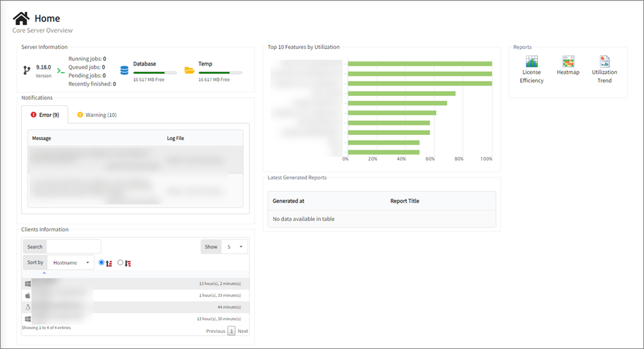Select ascending sort order radio button
This screenshot has width=644, height=349.
(x=102, y=262)
